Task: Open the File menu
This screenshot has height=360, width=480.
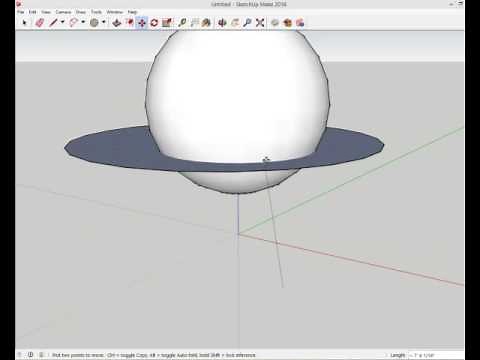Action: coord(21,12)
